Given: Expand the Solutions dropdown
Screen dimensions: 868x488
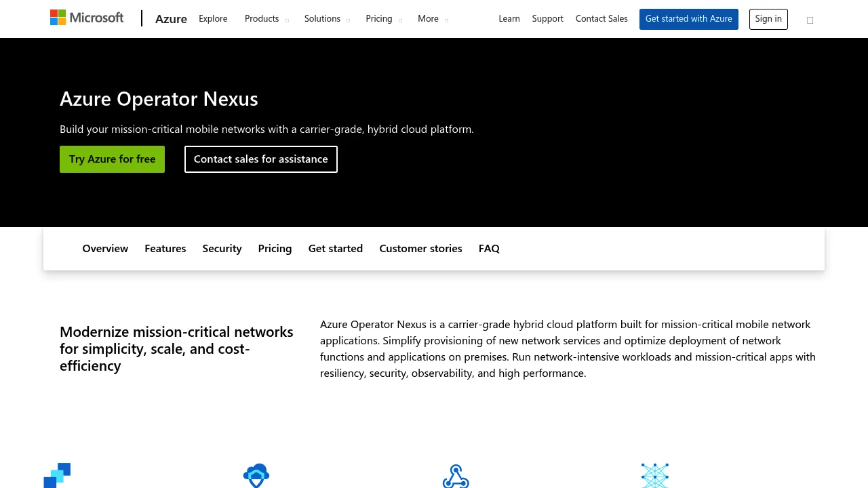Looking at the screenshot, I should pos(327,19).
